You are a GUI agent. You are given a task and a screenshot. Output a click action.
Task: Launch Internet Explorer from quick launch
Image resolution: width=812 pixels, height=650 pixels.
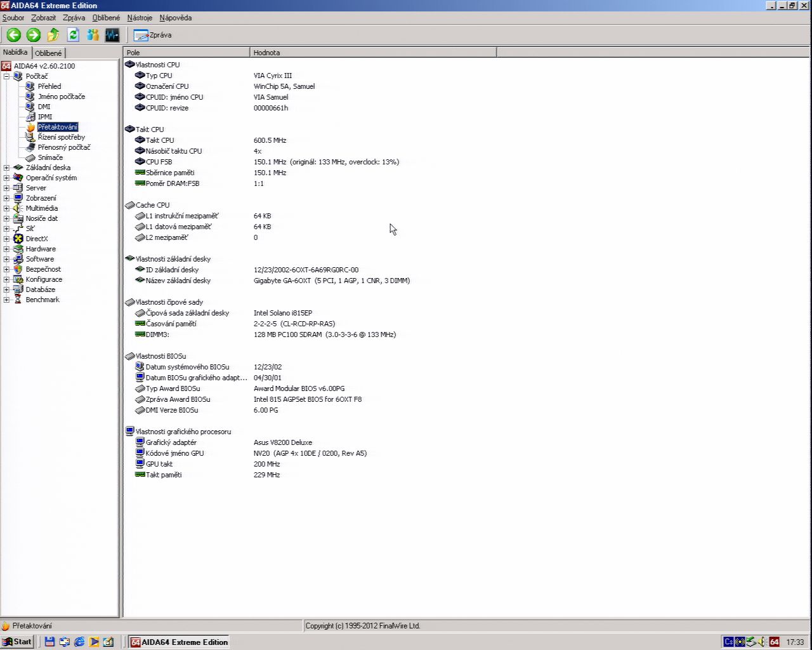[79, 642]
